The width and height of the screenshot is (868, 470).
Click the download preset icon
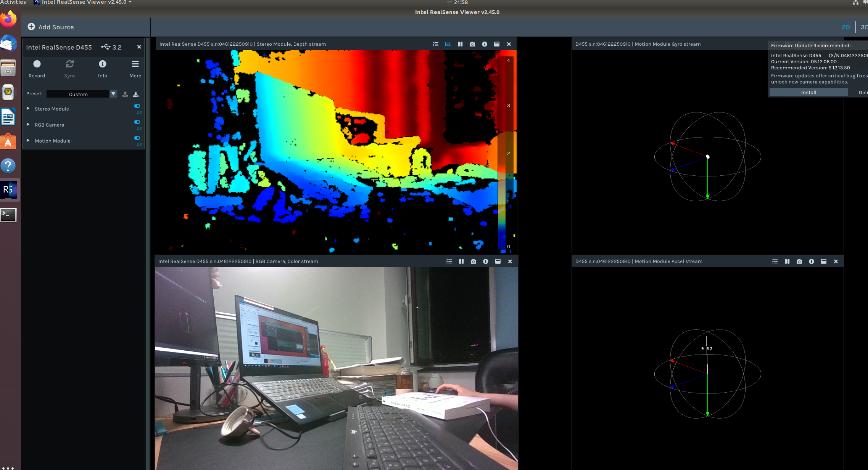tap(136, 94)
